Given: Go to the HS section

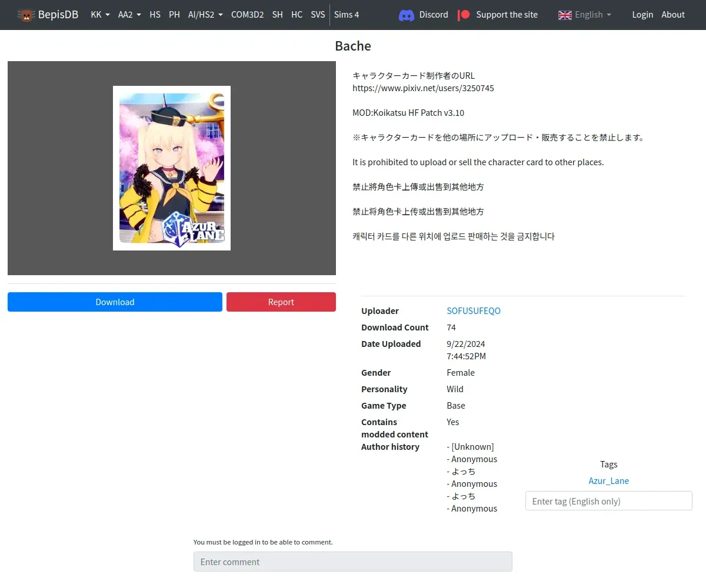Looking at the screenshot, I should [155, 15].
